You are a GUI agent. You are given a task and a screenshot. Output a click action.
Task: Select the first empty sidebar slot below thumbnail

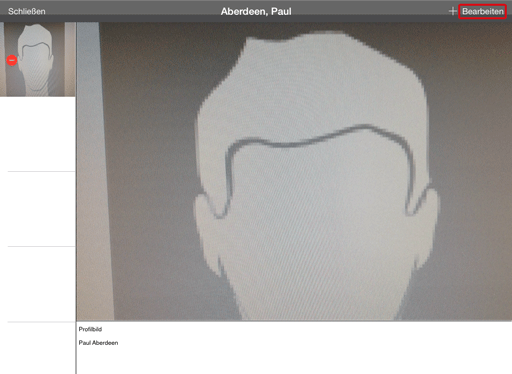(38, 134)
